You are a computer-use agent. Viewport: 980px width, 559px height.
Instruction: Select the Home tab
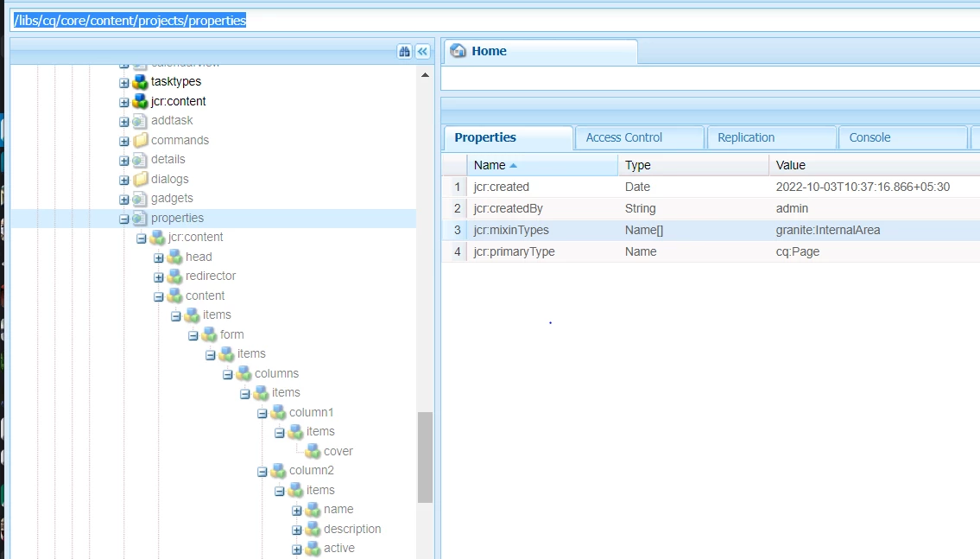(x=540, y=51)
